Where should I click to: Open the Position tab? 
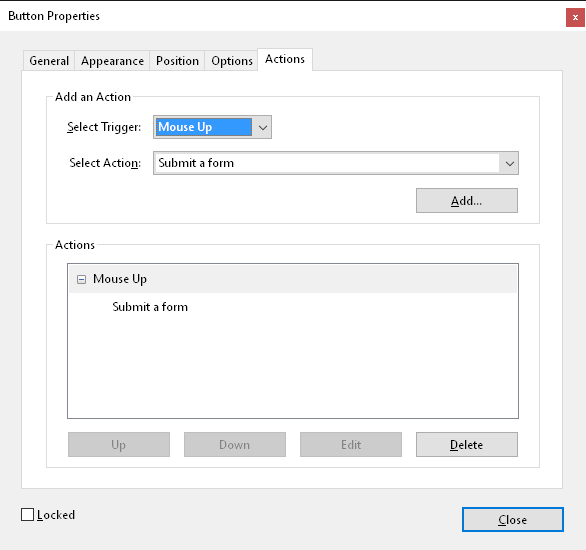[x=177, y=61]
